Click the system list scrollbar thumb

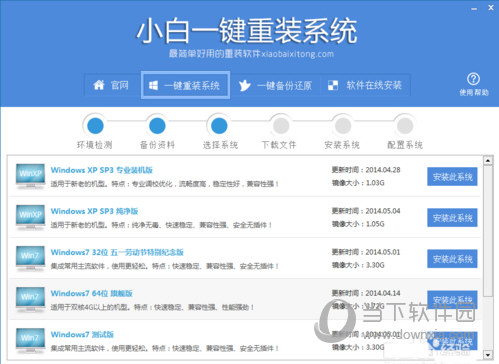coord(488,231)
